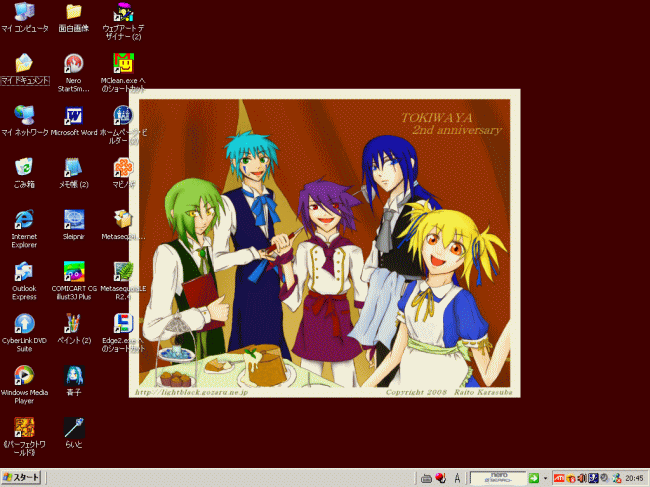This screenshot has width=650, height=487.
Task: Open the ごみ箱 recycle bin
Action: [x=24, y=173]
